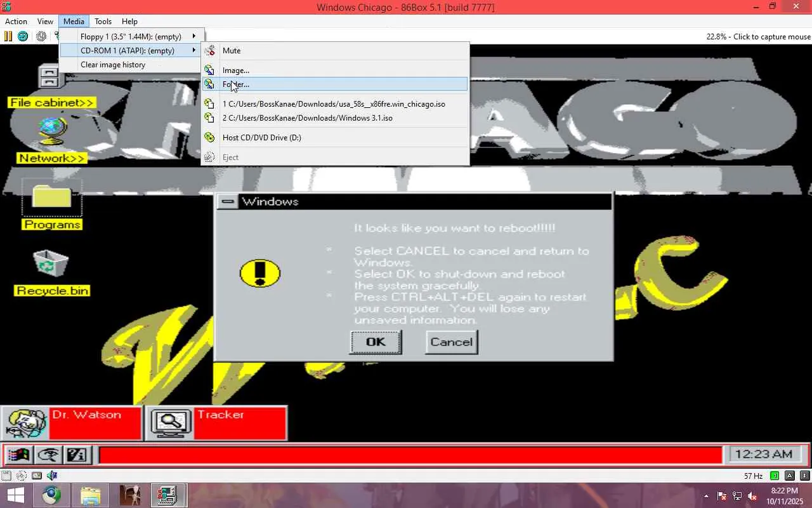Click the Windows flag button in Chicago taskbar
812x508 pixels.
coord(19,455)
